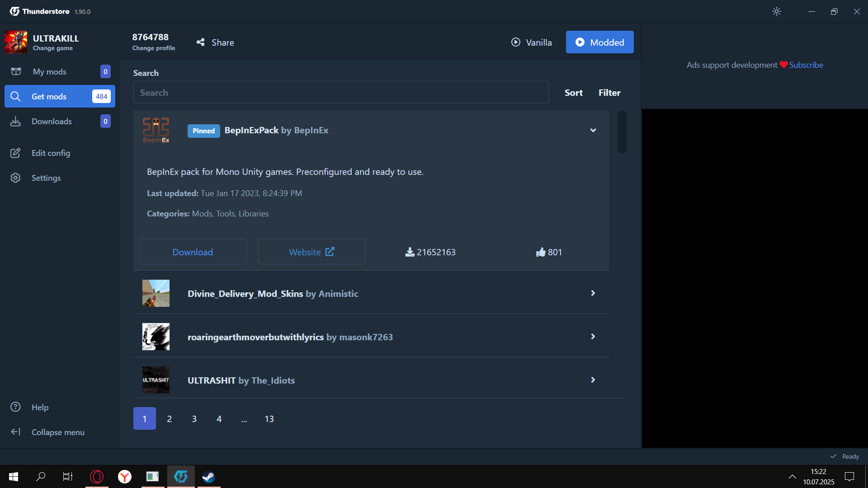Open Windows taskbar search

point(41,477)
